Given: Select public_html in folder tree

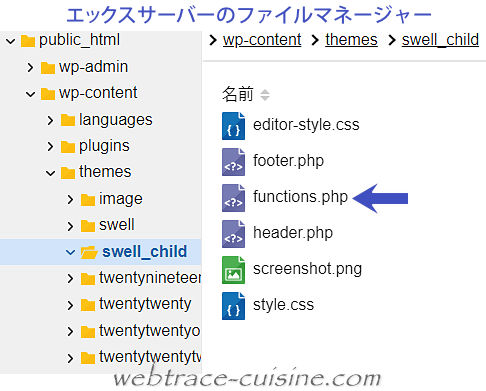Looking at the screenshot, I should coord(79,40).
